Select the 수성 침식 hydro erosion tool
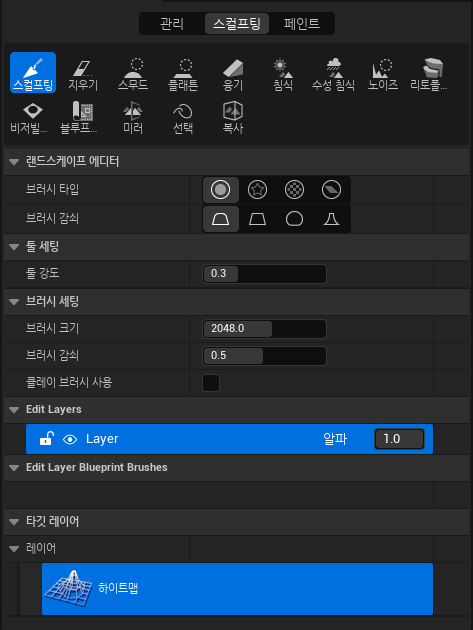Image resolution: width=473 pixels, height=630 pixels. [333, 75]
